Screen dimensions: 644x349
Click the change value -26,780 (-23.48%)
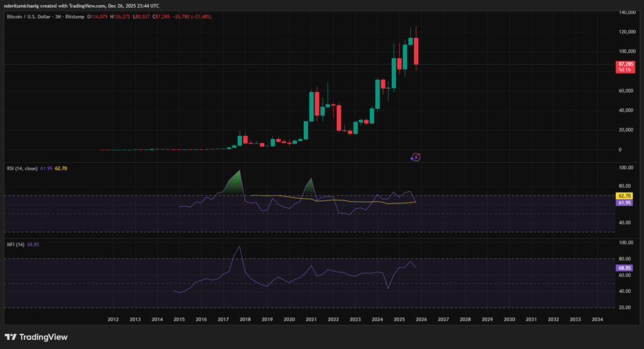point(192,17)
